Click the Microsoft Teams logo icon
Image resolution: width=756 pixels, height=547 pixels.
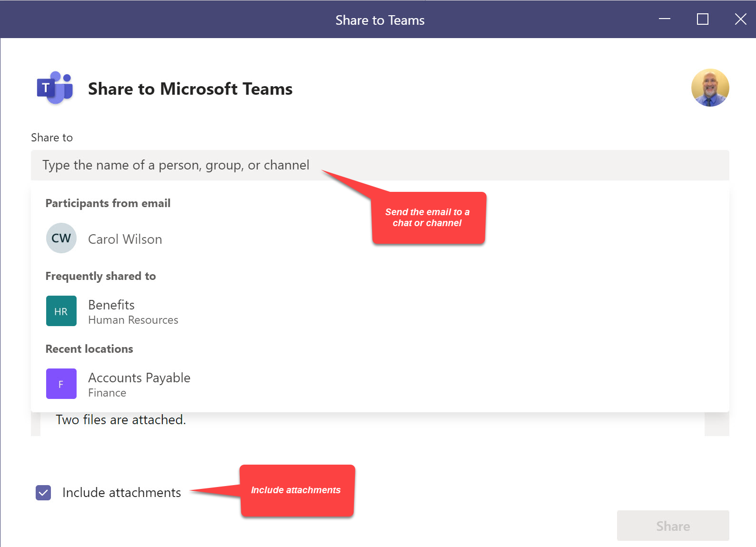point(55,88)
